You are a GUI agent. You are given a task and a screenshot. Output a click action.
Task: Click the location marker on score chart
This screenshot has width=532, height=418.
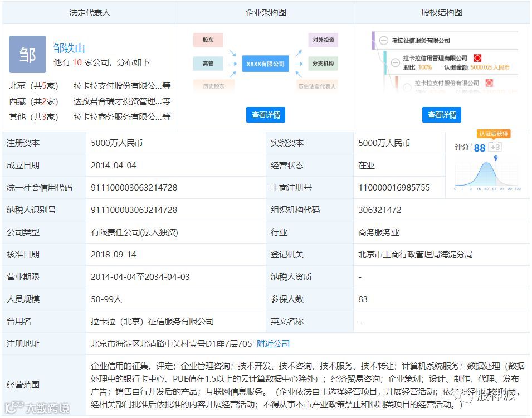point(496,158)
